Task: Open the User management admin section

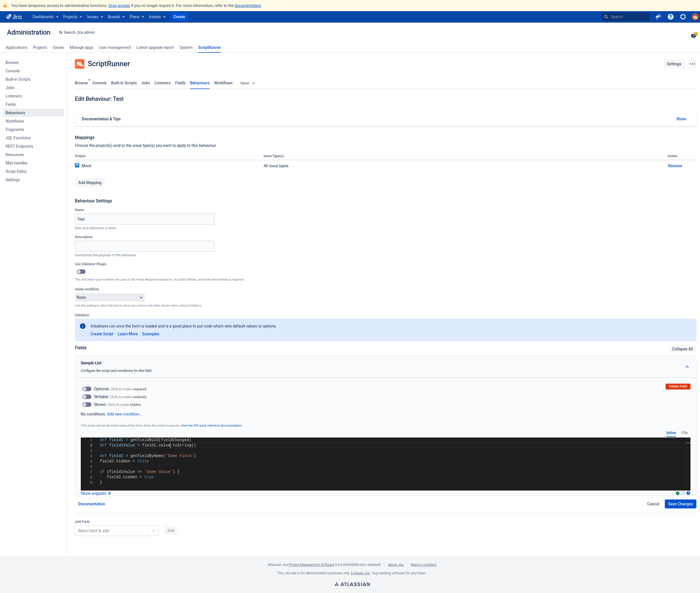Action: click(x=115, y=47)
